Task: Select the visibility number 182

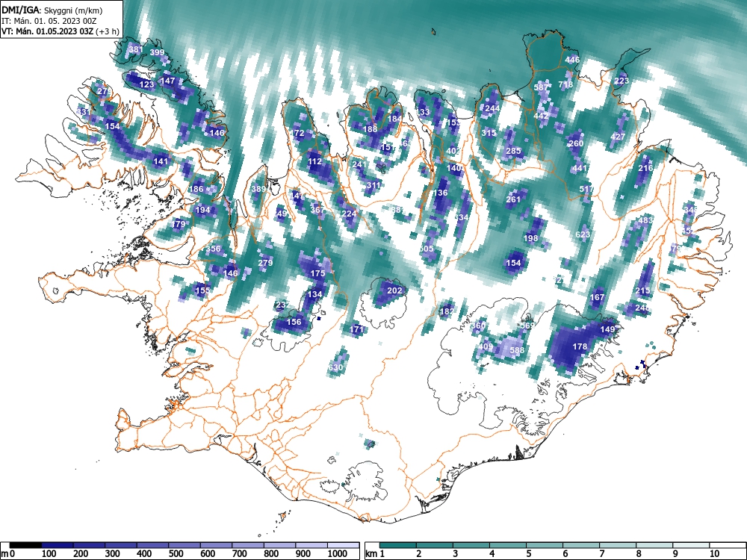Action: point(447,311)
